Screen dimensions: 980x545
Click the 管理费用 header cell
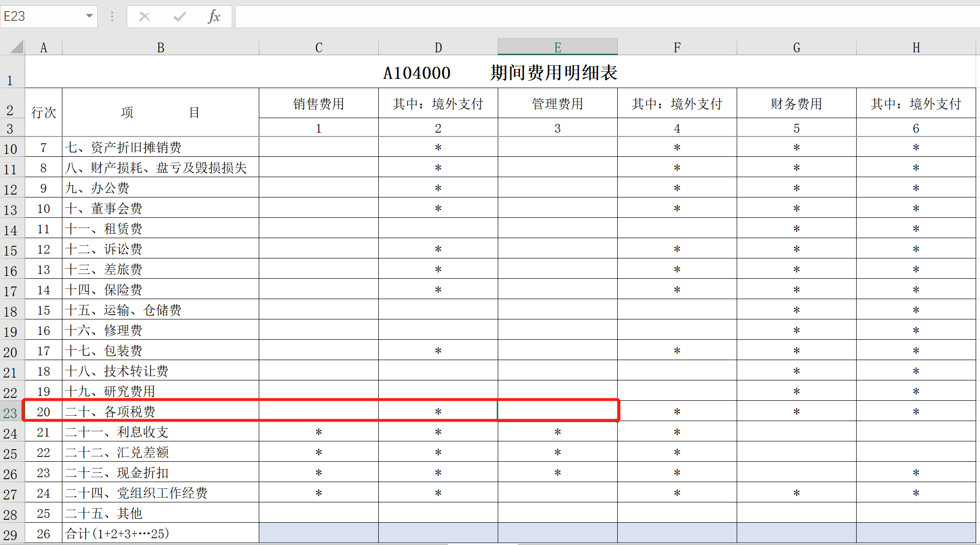(x=557, y=104)
